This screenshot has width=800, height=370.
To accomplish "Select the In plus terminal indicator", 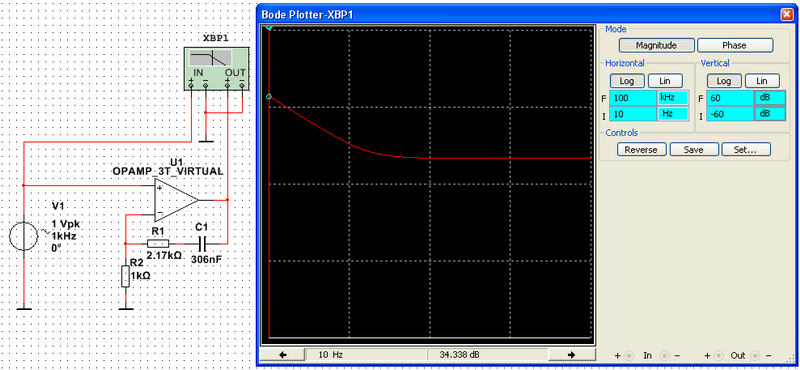I will coord(629,355).
